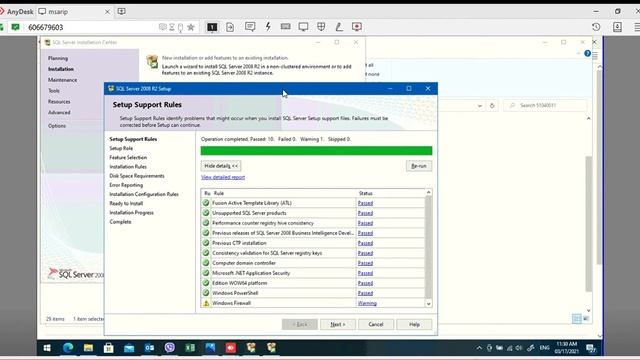Screen dimensions: 640x360
Task: Open View detailed report link
Action: point(223,177)
